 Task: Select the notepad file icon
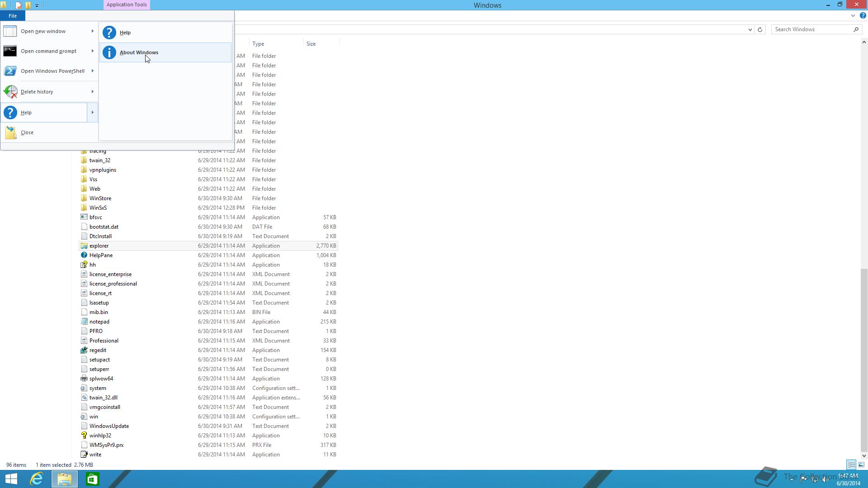tap(84, 322)
